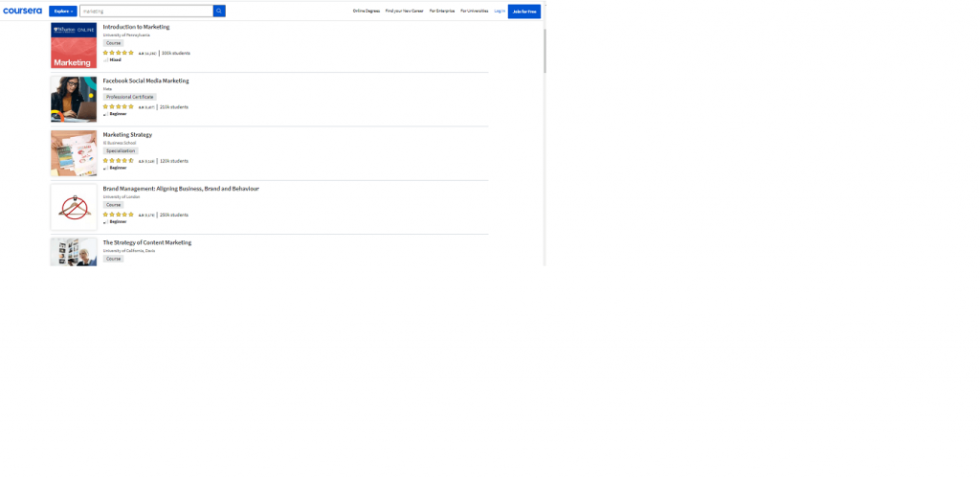
Task: Click the blue search magnifier button
Action: pyautogui.click(x=219, y=11)
